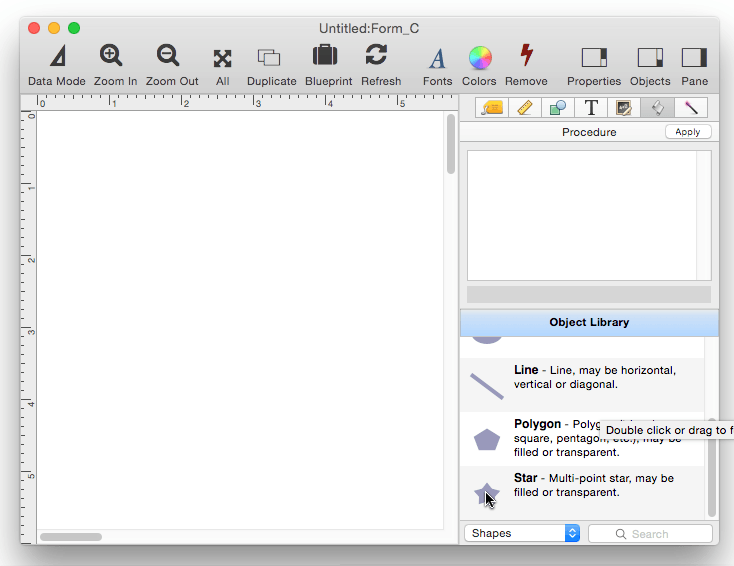Select the shapes appearance tab
734x566 pixels.
[x=558, y=108]
